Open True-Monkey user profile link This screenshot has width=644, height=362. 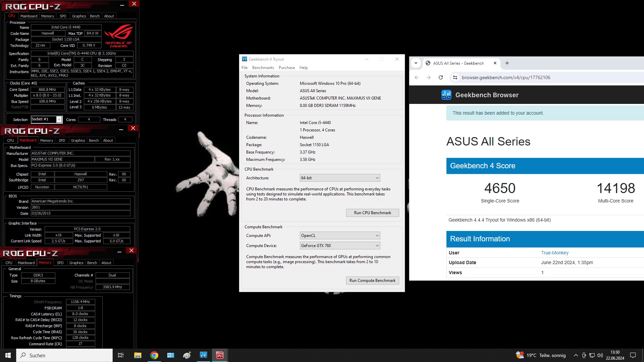(554, 253)
